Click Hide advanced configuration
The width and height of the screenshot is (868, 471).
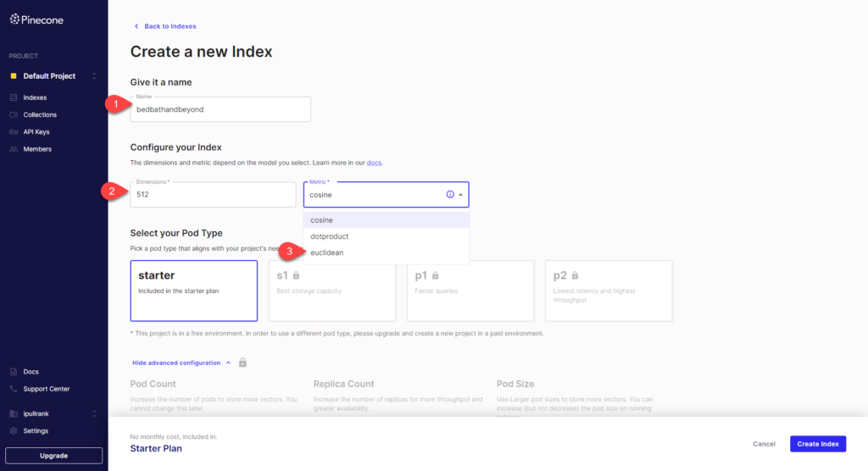pos(176,363)
